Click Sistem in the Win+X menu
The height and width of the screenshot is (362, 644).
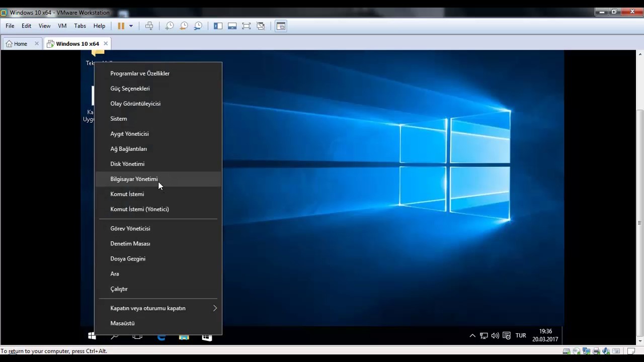tap(158, 119)
